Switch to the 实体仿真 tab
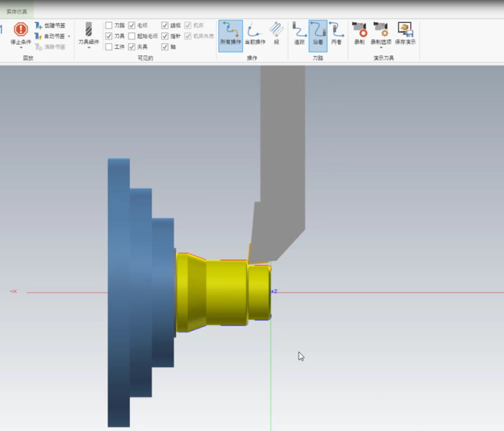504x431 pixels. click(x=17, y=11)
